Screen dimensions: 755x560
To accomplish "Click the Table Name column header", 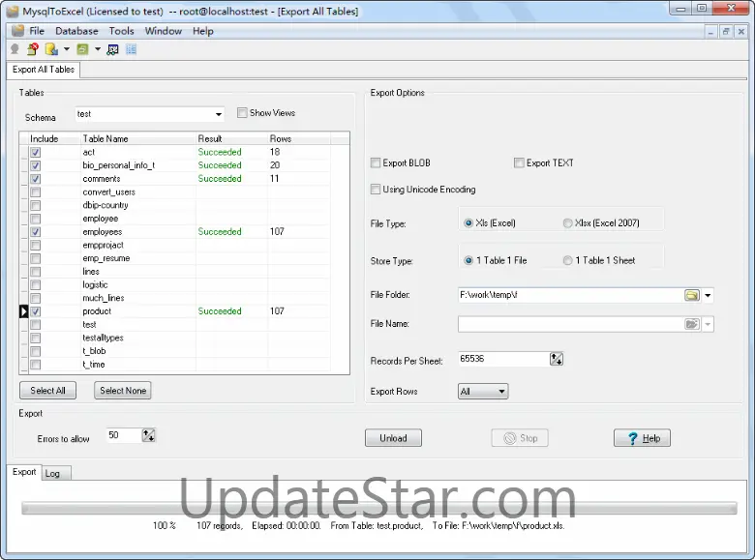I will pos(138,138).
